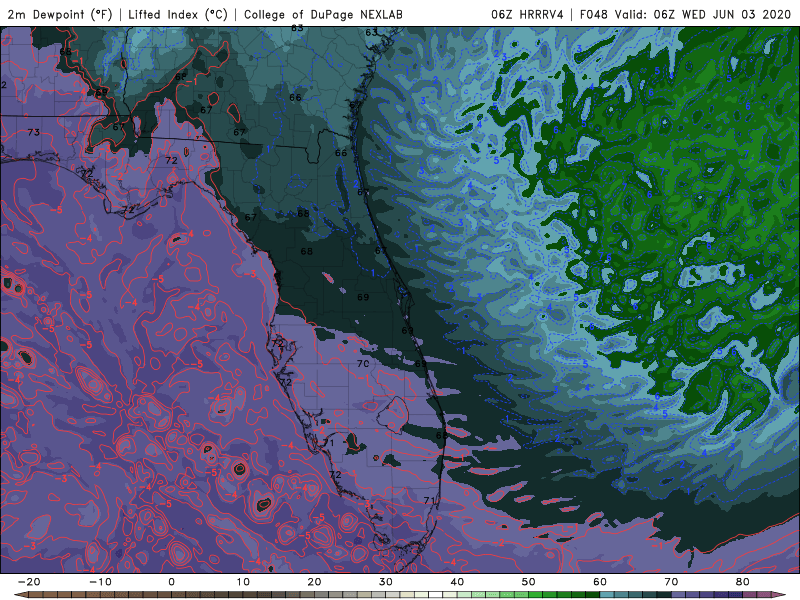800x600 pixels.
Task: Click the 0 tick label on color scale
Action: (x=171, y=582)
